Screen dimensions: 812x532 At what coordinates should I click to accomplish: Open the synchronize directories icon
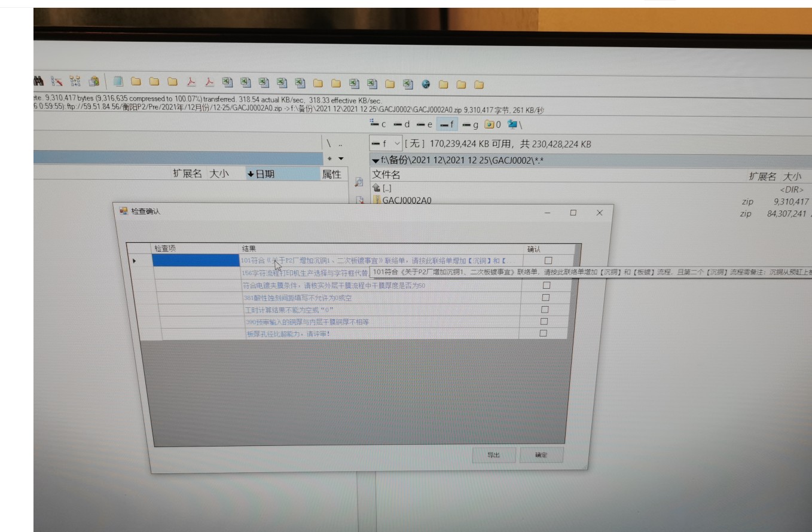(x=75, y=81)
